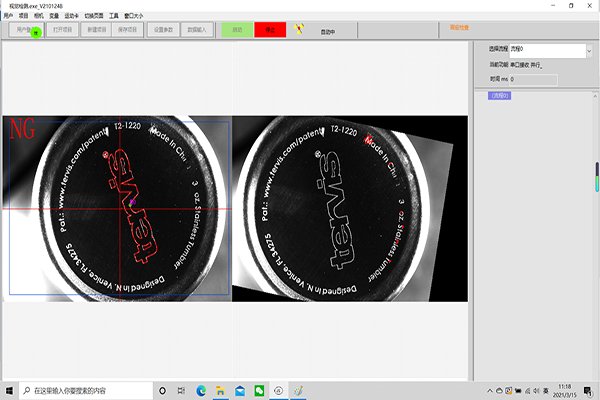Open Task View in taskbar

181,390
